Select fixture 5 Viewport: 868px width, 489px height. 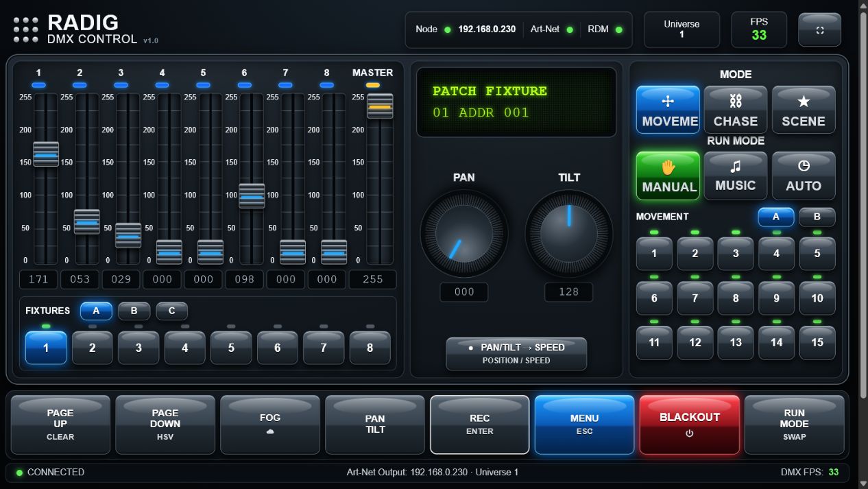(231, 348)
